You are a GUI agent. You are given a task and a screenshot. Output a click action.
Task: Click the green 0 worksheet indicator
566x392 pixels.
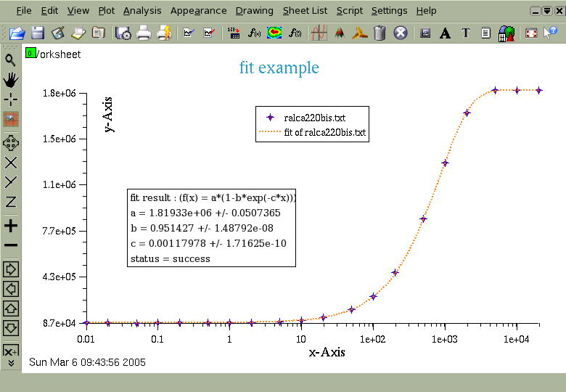click(30, 53)
